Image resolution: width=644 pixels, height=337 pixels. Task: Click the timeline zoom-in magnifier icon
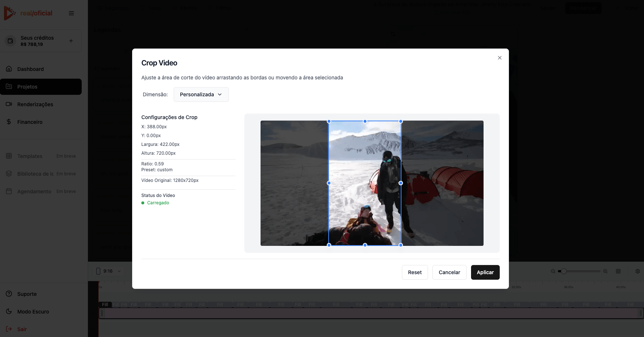point(605,271)
